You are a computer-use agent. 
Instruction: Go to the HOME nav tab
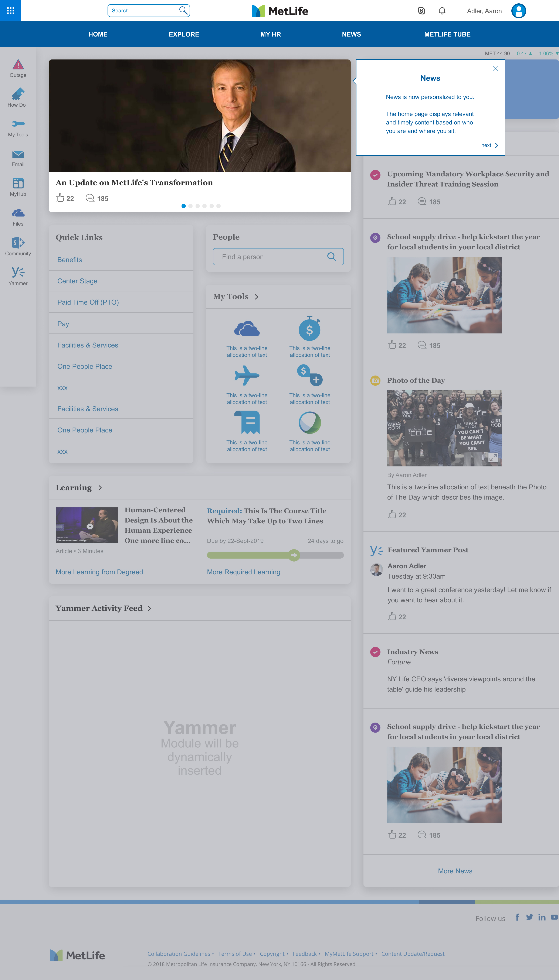pyautogui.click(x=98, y=34)
